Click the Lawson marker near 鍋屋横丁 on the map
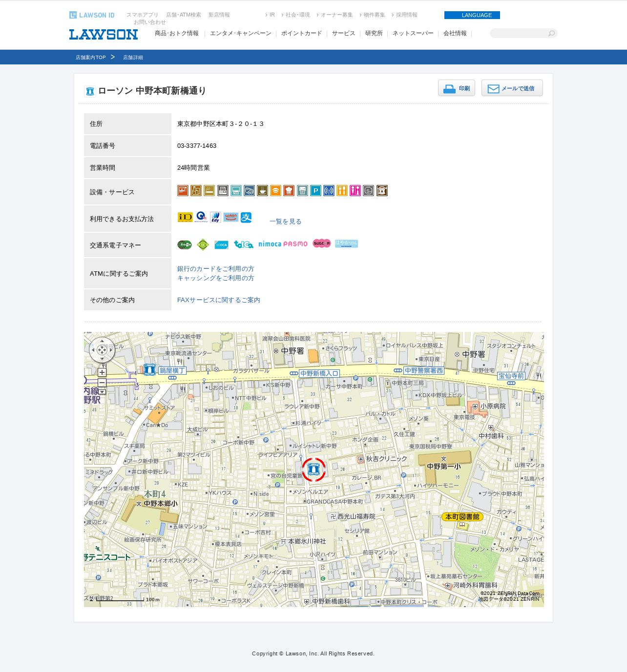This screenshot has width=627, height=672. click(149, 369)
